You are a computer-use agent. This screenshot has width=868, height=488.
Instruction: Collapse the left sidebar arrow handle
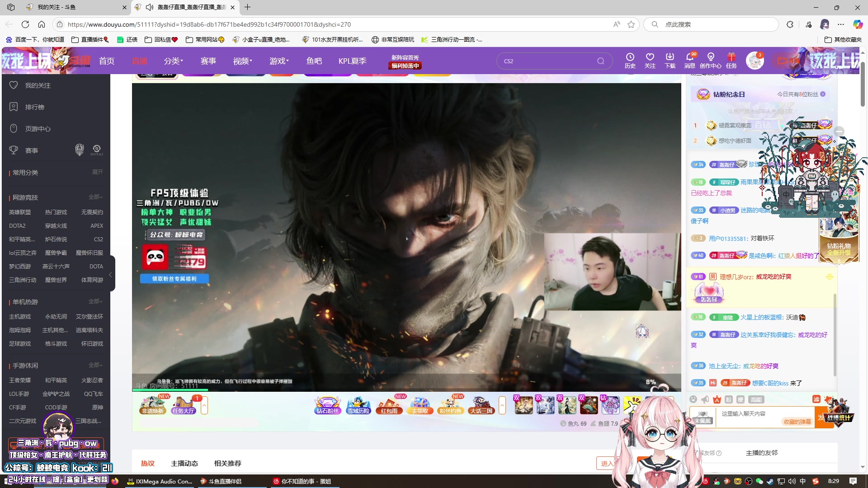(x=110, y=274)
